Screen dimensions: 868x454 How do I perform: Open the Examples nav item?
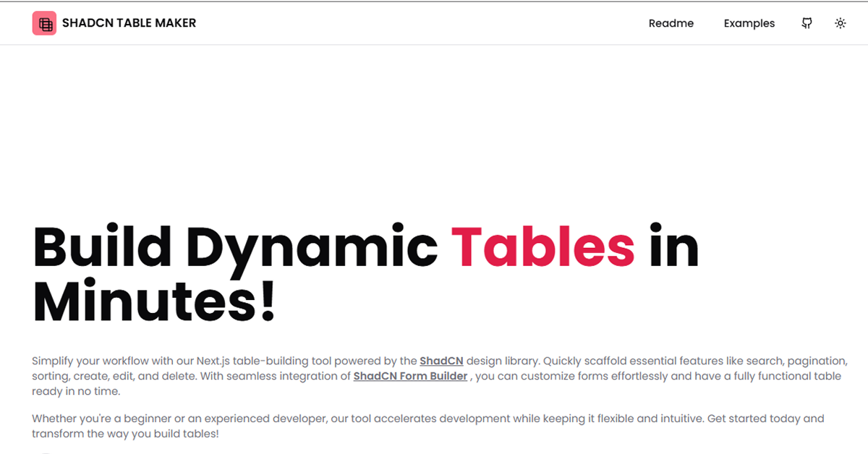coord(749,23)
